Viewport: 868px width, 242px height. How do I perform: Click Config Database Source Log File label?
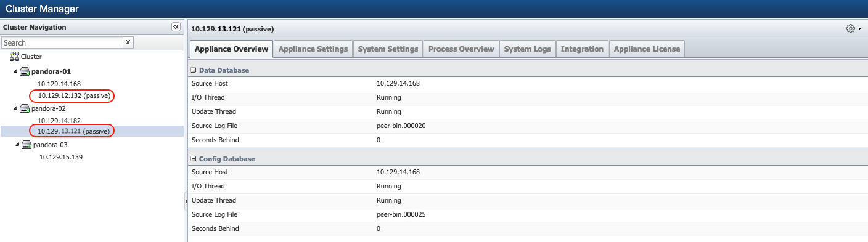pos(215,214)
